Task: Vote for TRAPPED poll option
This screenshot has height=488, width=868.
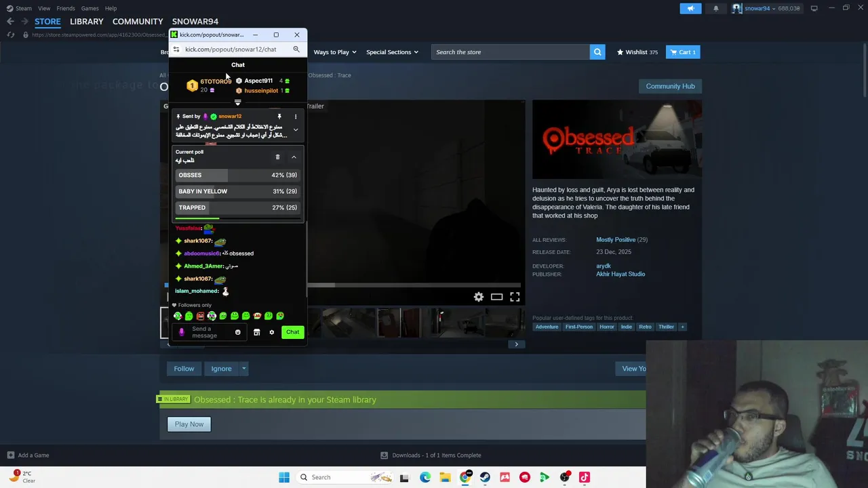Action: click(237, 207)
